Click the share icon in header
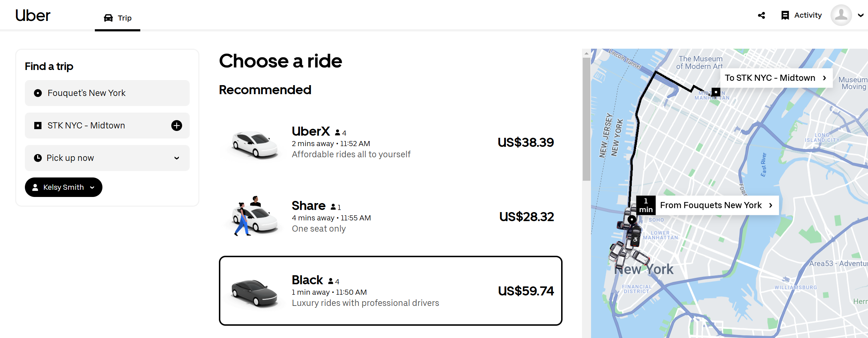The image size is (868, 338). pos(761,16)
